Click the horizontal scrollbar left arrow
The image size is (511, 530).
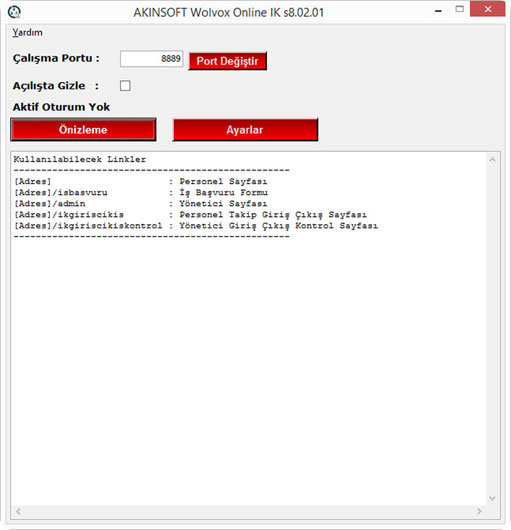coord(19,511)
